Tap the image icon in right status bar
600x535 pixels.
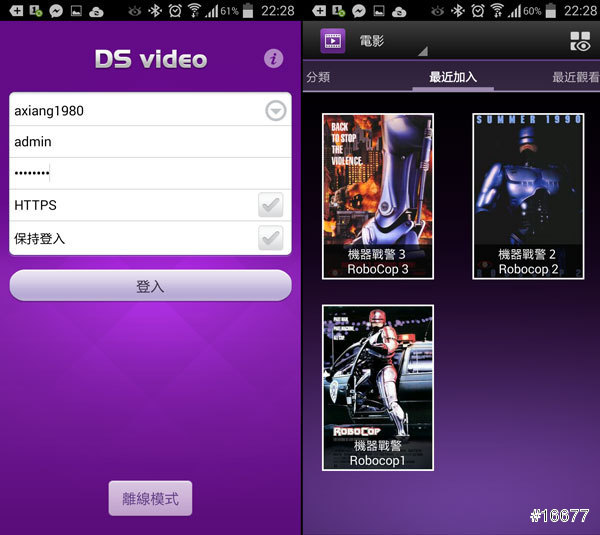379,11
